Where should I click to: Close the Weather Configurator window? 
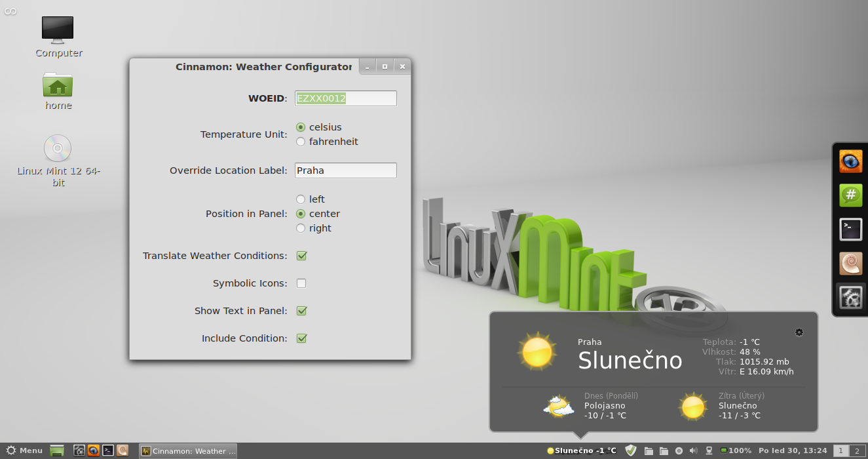coord(402,66)
